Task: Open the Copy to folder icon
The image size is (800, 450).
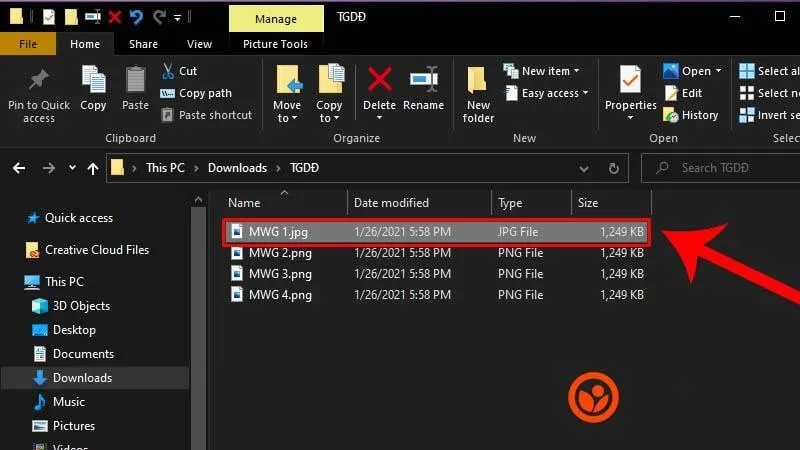Action: coord(331,79)
